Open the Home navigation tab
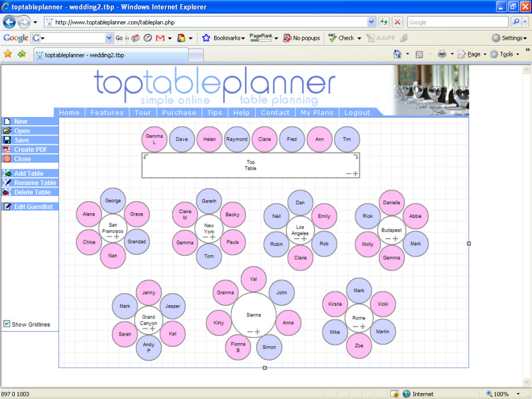This screenshot has width=532, height=399. click(69, 112)
